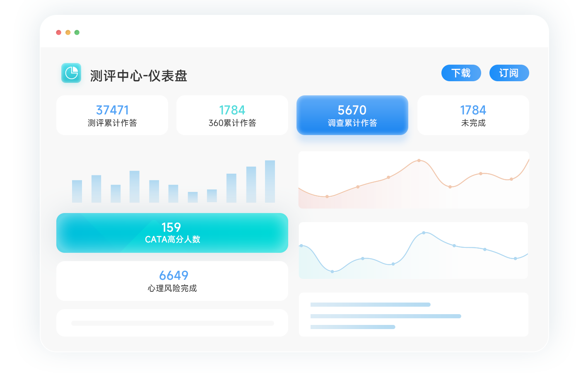588x373 pixels.
Task: Click the shortest blue horizontal bar at bottom
Action: point(353,327)
